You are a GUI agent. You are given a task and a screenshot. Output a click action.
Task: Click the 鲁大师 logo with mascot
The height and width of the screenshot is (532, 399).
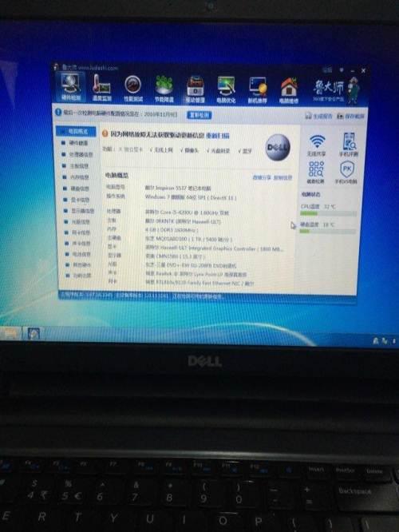point(335,89)
